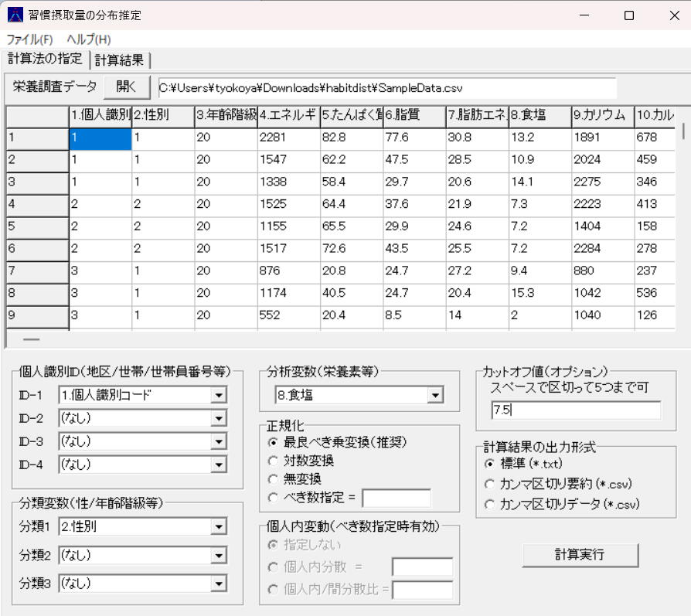Viewport: 691px width, 616px height.
Task: Switch to the 計算結果 tab
Action: tap(121, 60)
